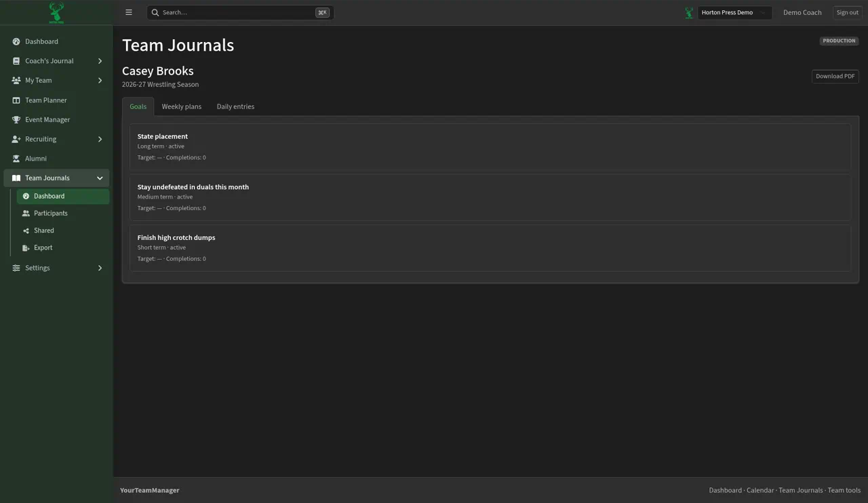Viewport: 868px width, 503px height.
Task: Click the Dashboard gauge icon in sidebar
Action: [16, 41]
